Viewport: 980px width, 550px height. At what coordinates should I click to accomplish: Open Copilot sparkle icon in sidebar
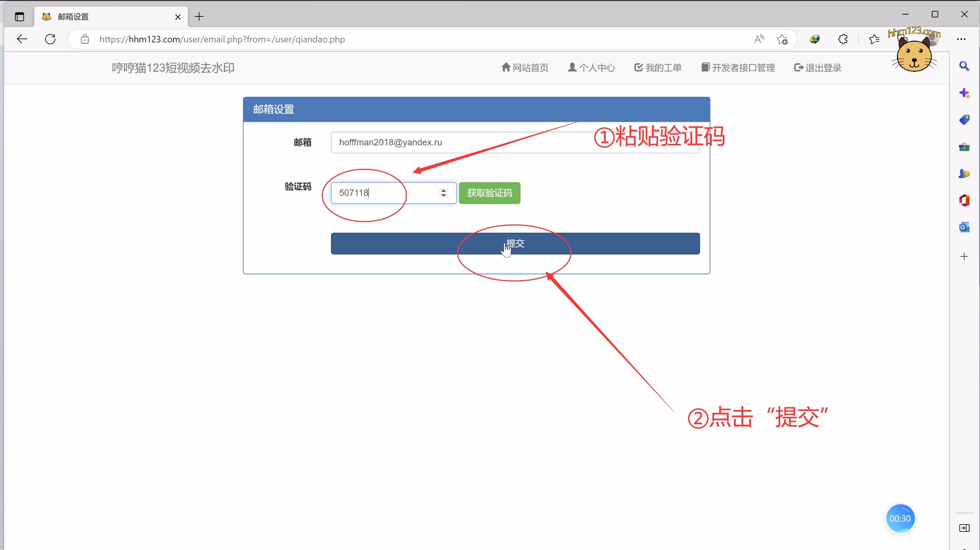pyautogui.click(x=964, y=93)
